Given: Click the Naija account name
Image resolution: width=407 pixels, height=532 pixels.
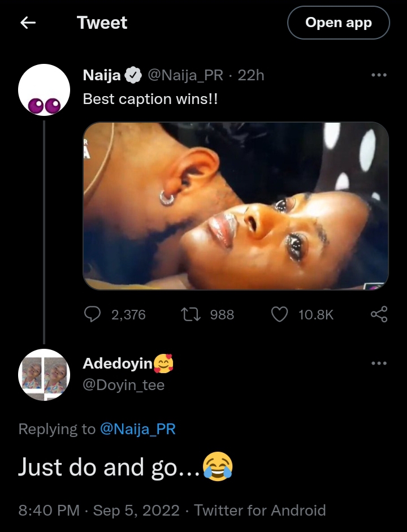Looking at the screenshot, I should (102, 75).
